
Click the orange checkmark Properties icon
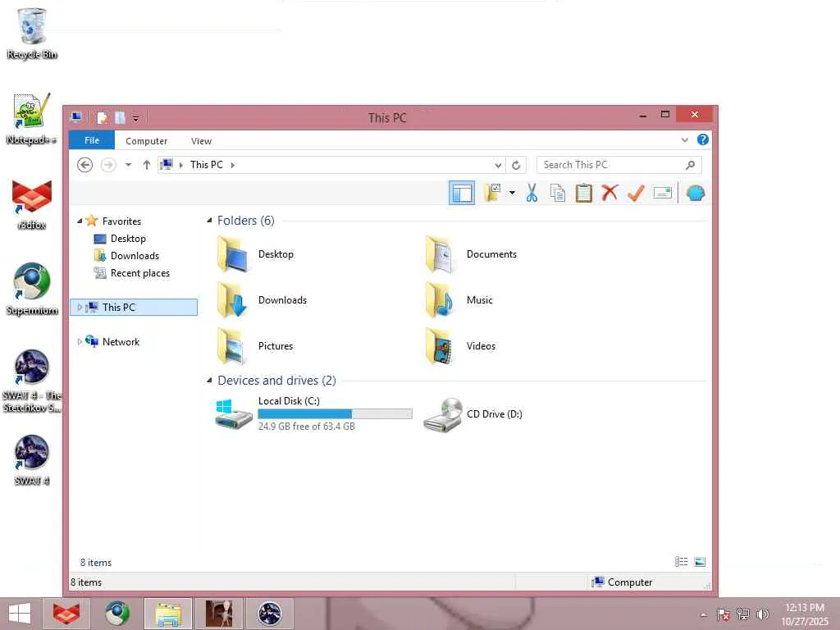636,193
